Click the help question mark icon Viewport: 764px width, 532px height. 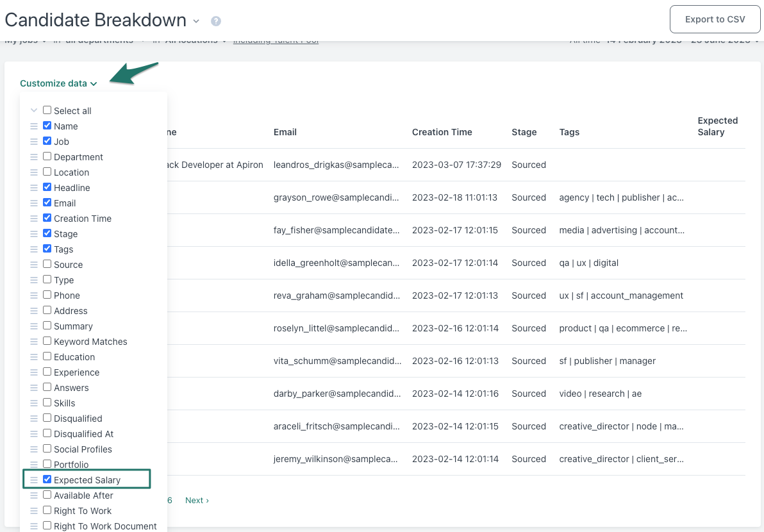[x=216, y=21]
